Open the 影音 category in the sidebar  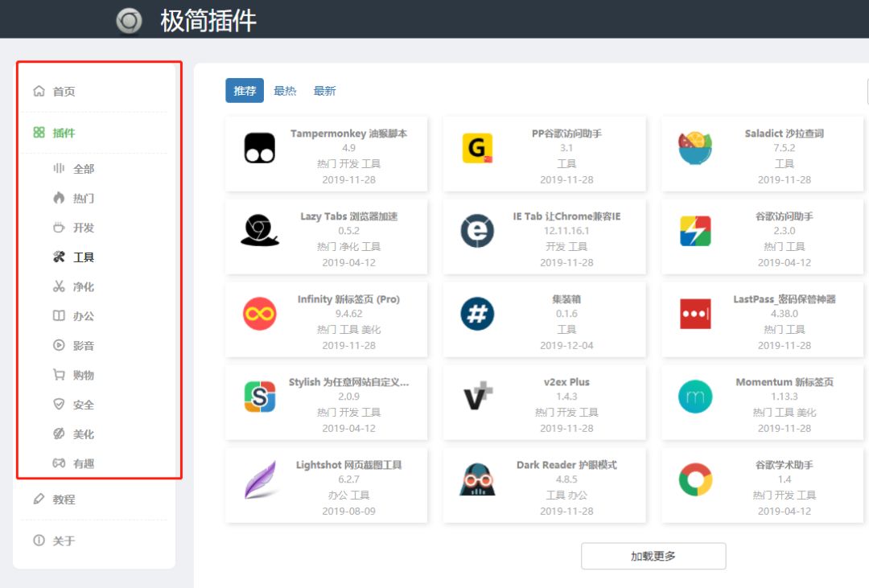point(74,345)
